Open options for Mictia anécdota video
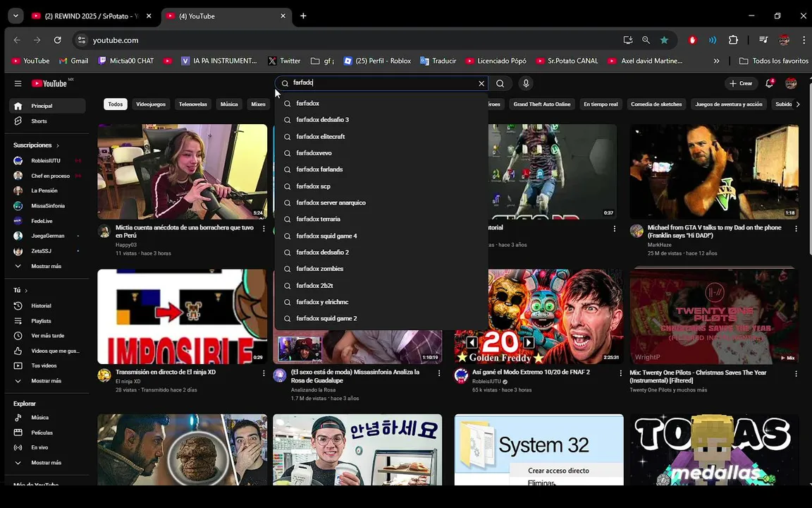Image resolution: width=812 pixels, height=508 pixels. tap(264, 229)
